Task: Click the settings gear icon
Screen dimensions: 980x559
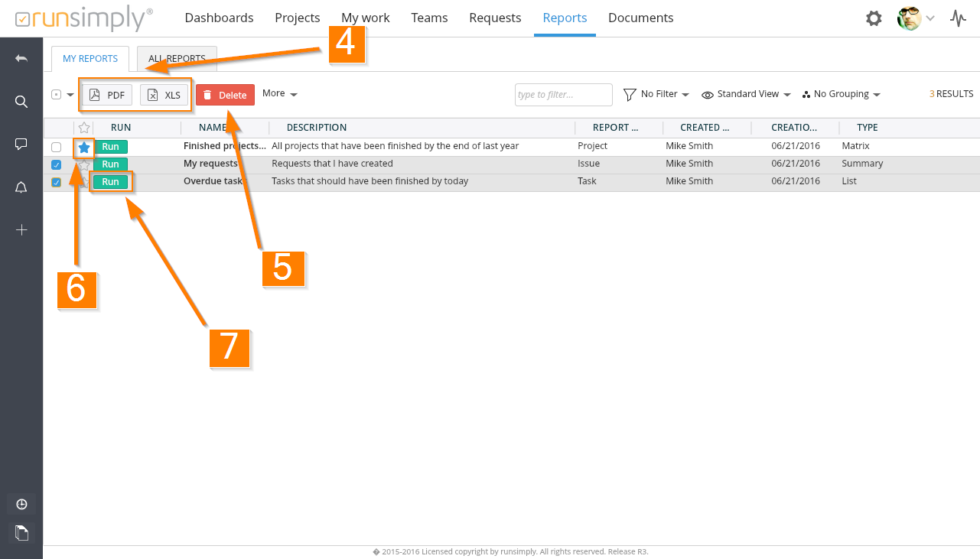Action: click(x=874, y=18)
